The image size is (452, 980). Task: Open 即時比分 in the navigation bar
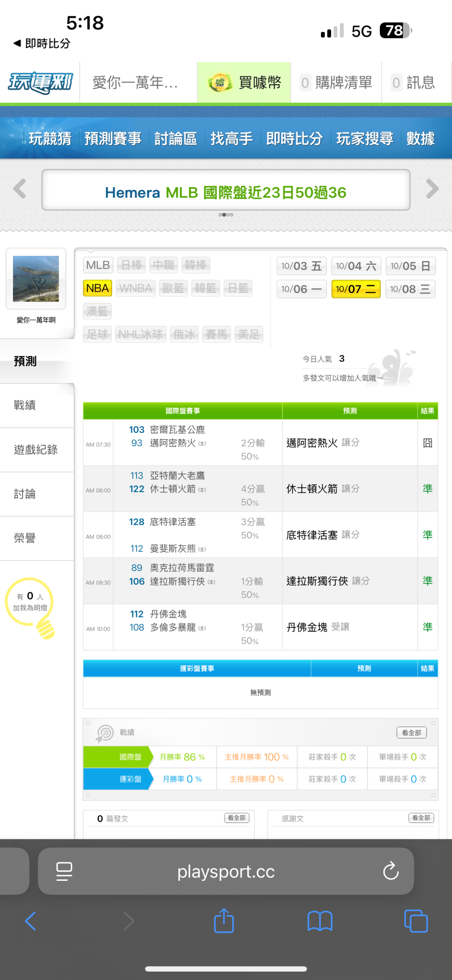294,139
